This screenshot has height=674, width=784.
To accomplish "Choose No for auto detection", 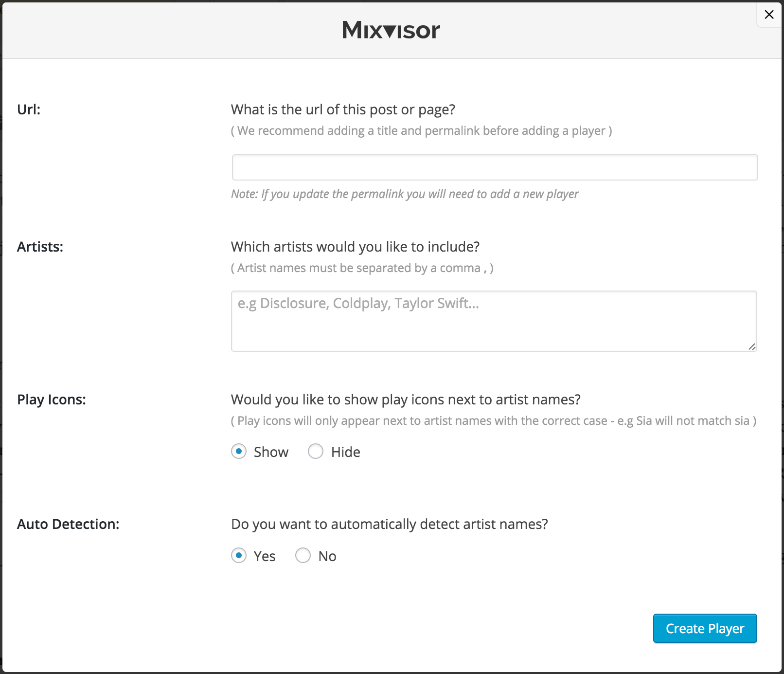I will click(303, 556).
